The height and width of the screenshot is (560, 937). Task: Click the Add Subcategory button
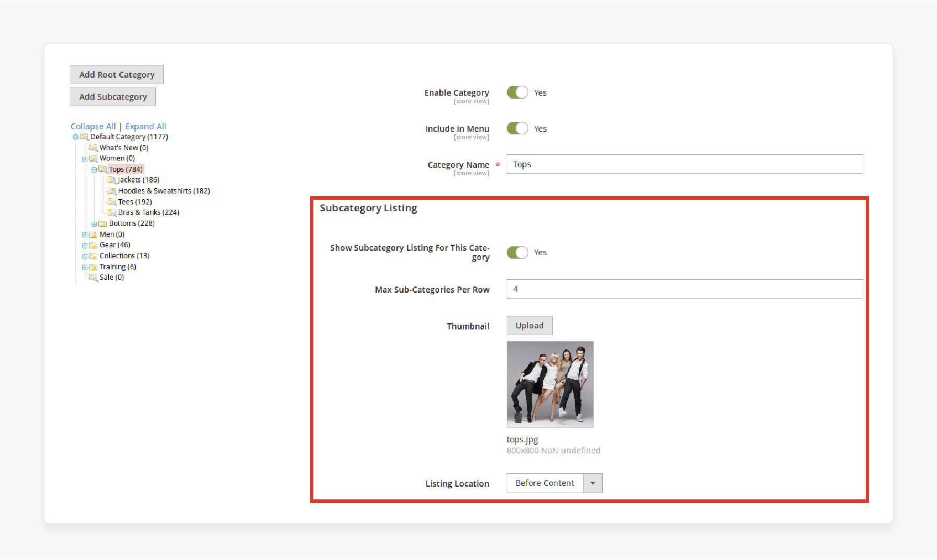coord(113,97)
